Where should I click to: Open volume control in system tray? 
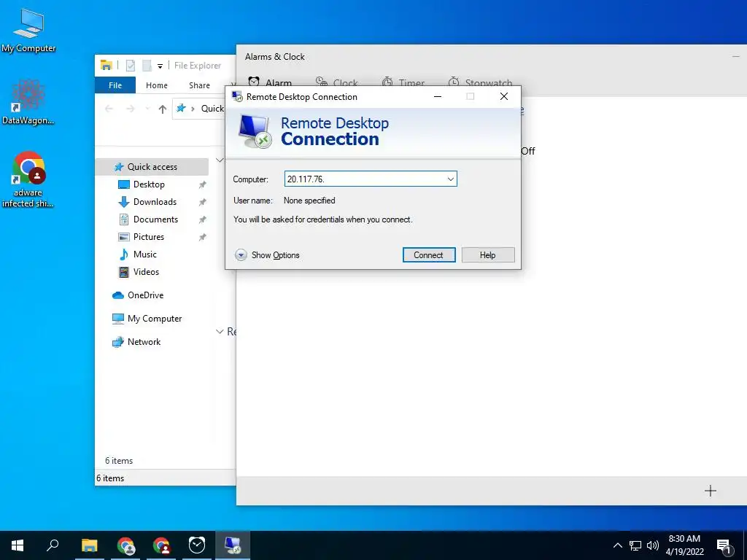tap(653, 545)
